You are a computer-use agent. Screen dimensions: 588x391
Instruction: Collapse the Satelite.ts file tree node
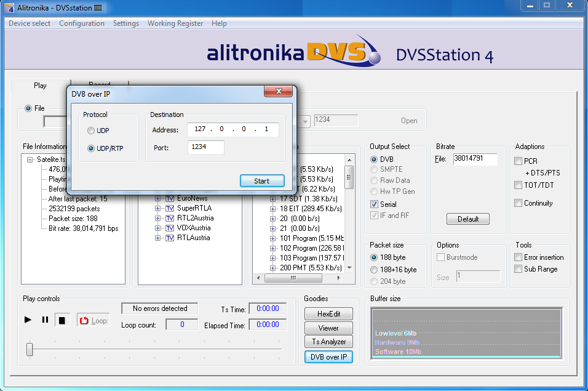[30, 159]
